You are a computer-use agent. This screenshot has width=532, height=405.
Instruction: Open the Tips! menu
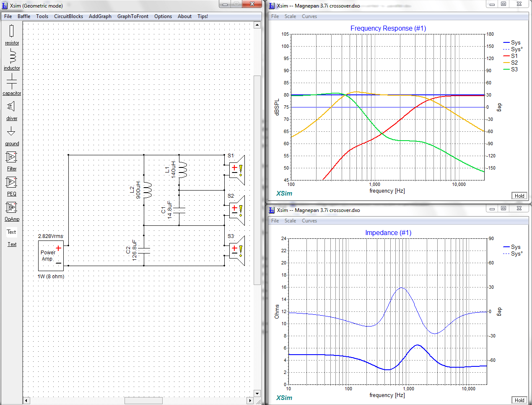[202, 16]
